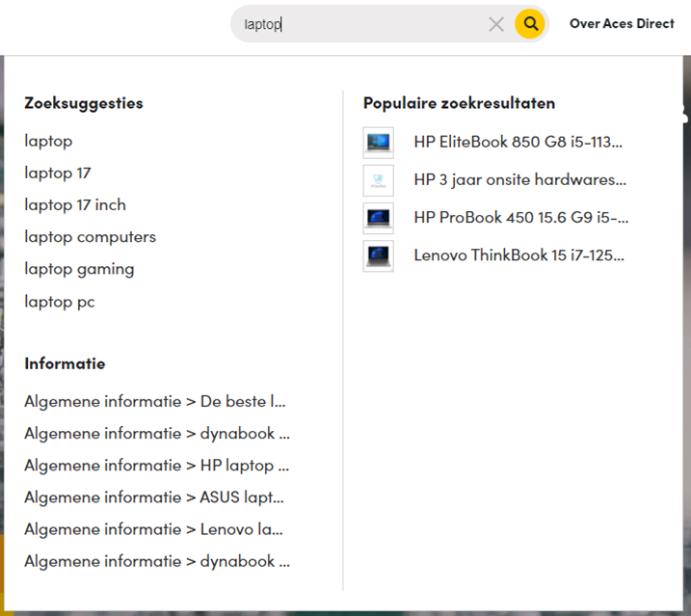
Task: Open the Over Aces Direct link
Action: tap(622, 23)
